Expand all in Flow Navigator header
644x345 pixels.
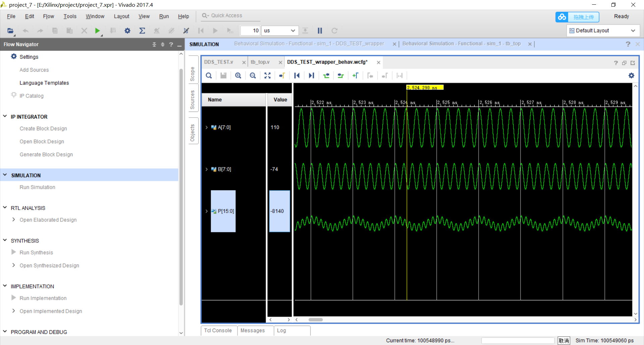[x=163, y=45]
